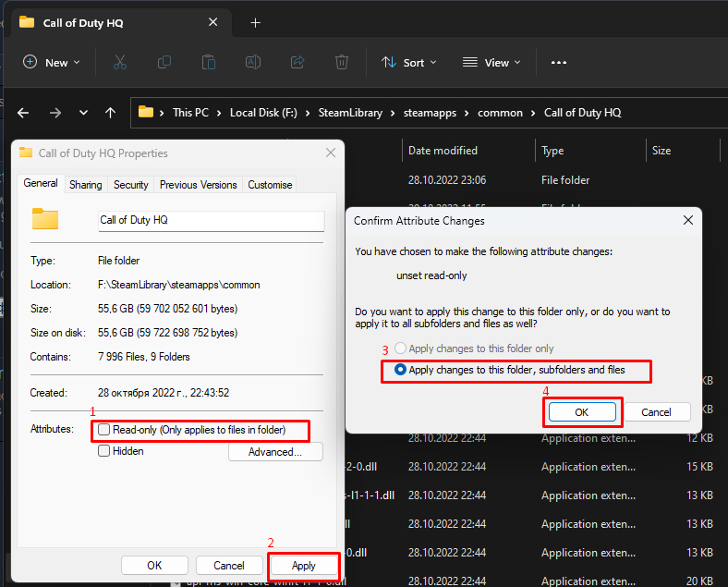The width and height of the screenshot is (728, 587).
Task: Open the Previous Versions tab
Action: coord(198,185)
